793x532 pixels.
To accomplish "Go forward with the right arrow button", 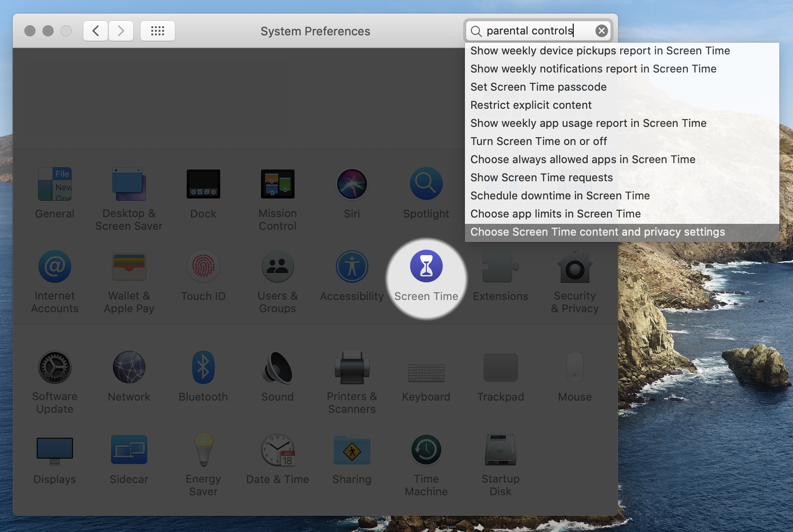I will coord(121,31).
